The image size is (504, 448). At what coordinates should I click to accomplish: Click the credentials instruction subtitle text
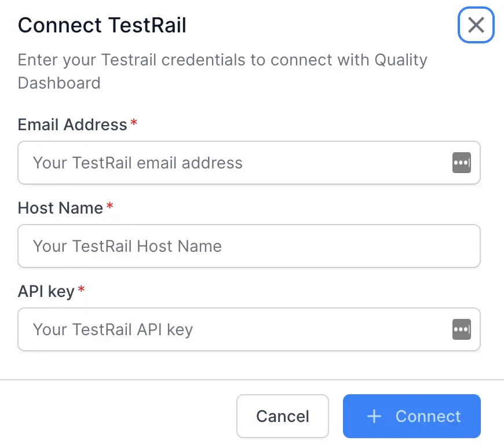point(222,71)
